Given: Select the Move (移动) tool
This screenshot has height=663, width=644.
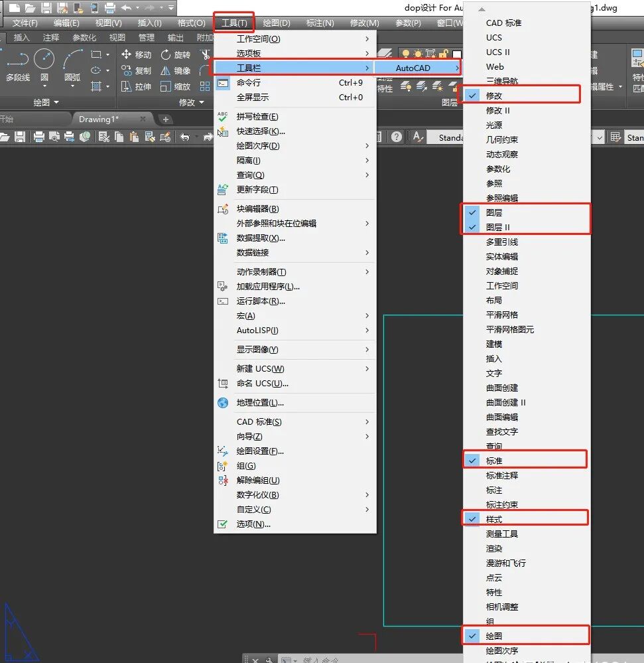Looking at the screenshot, I should click(136, 54).
